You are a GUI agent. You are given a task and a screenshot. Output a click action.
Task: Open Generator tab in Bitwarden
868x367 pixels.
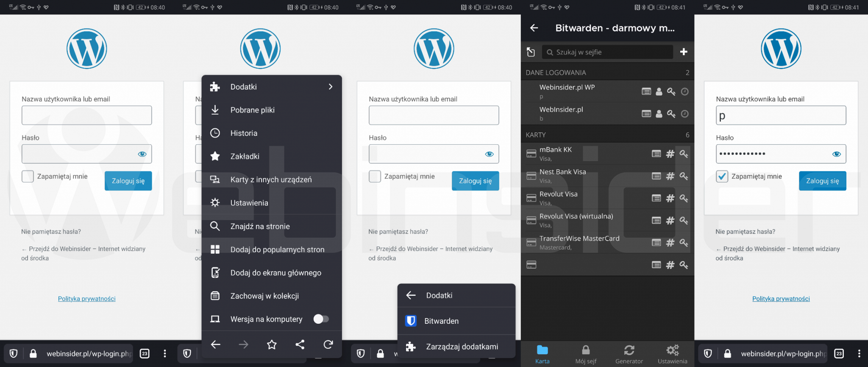[x=629, y=354]
